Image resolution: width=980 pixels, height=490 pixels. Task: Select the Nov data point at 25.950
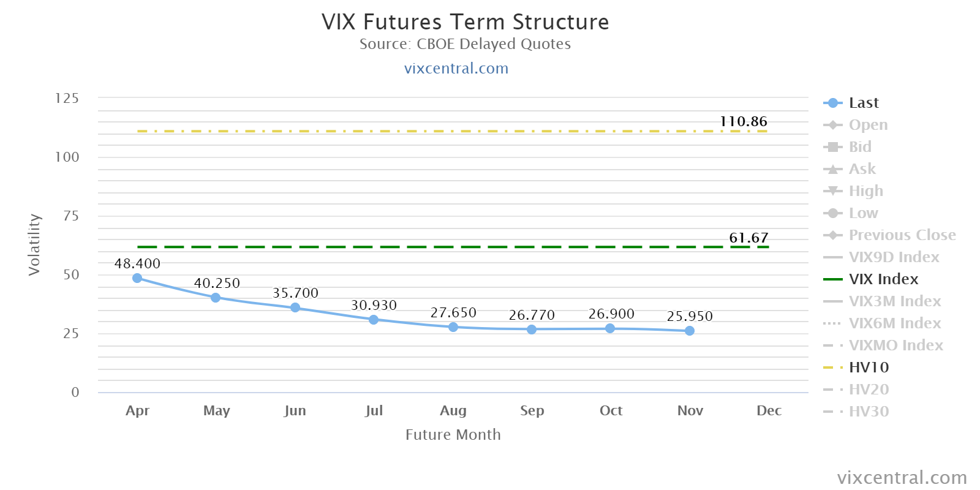690,331
